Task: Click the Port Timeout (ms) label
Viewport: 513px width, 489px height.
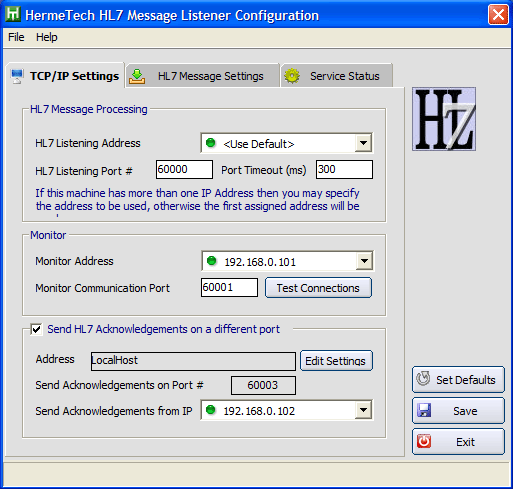Action: pos(264,170)
